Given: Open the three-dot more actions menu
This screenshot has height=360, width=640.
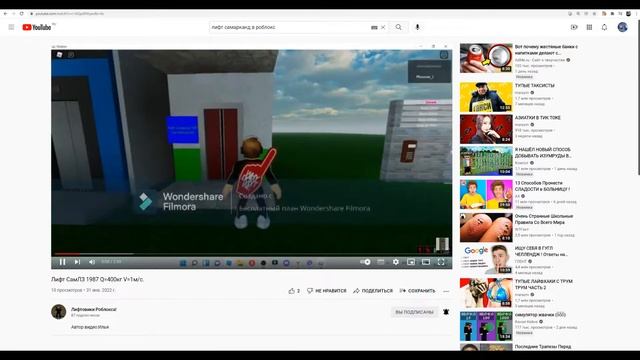Looking at the screenshot, I should (446, 291).
